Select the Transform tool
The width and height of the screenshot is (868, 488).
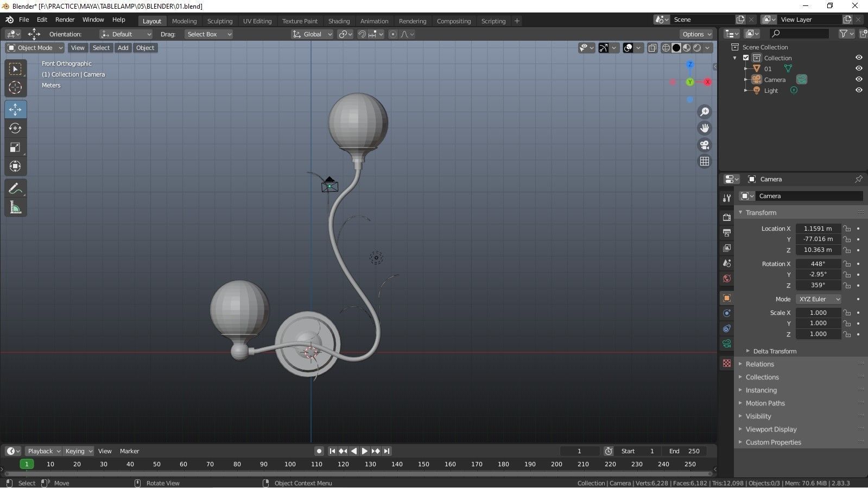pos(15,166)
